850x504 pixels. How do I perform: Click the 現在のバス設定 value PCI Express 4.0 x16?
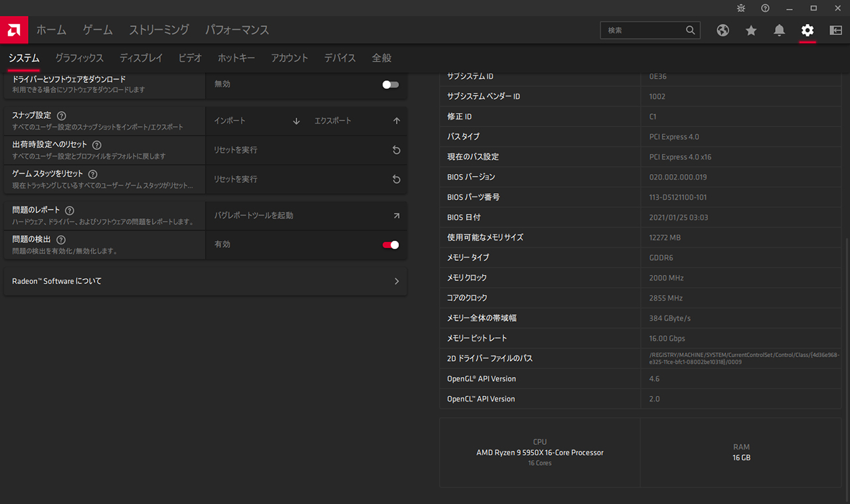[680, 157]
